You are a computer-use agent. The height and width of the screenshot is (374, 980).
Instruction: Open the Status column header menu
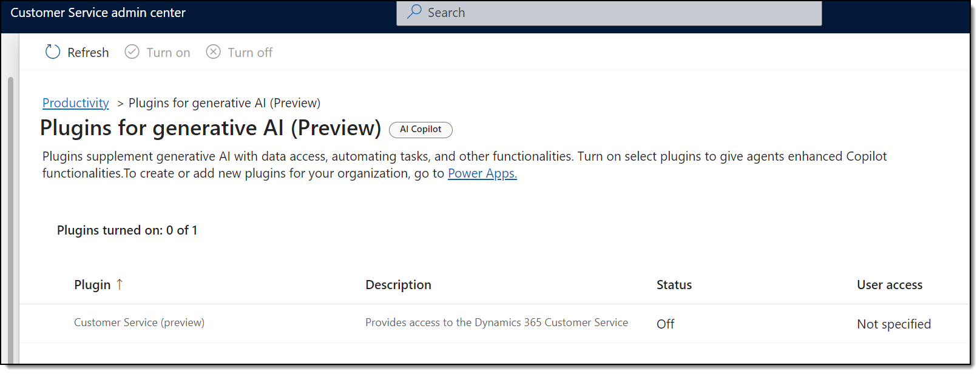tap(674, 285)
